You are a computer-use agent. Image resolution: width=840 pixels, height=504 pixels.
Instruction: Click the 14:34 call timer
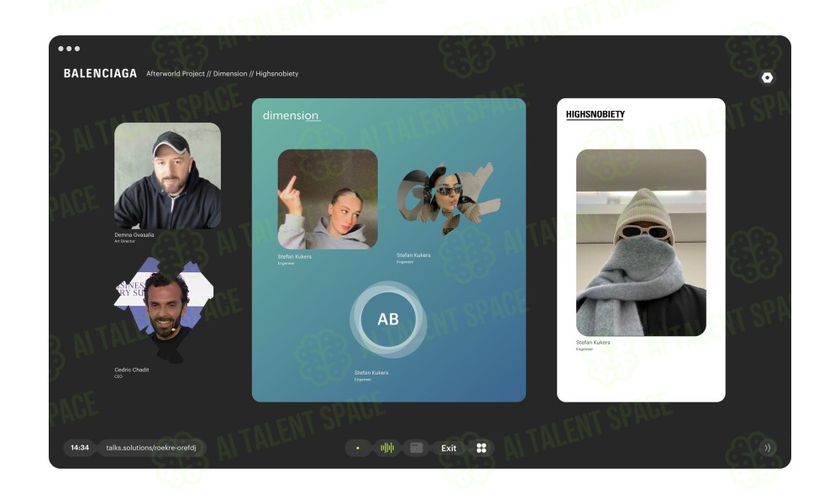80,448
